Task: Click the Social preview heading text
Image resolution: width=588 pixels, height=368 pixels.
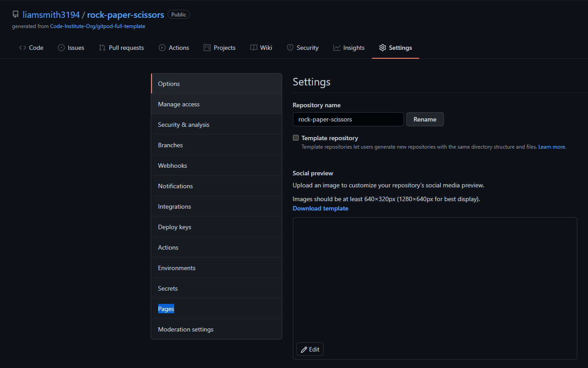Action: 313,173
